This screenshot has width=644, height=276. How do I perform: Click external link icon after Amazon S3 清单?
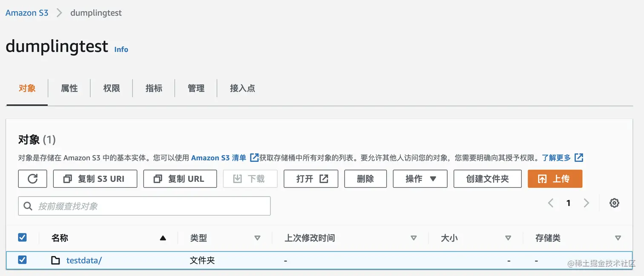(x=254, y=158)
